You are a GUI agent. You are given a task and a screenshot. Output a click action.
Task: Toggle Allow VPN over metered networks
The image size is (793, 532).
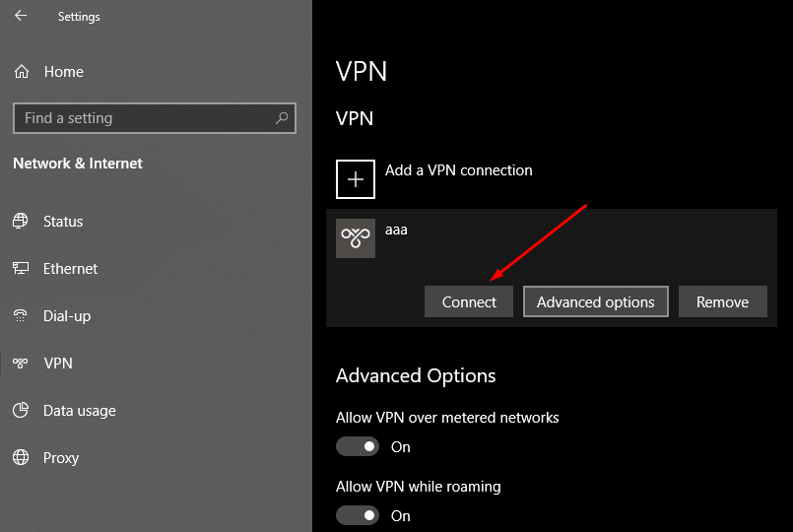357,446
